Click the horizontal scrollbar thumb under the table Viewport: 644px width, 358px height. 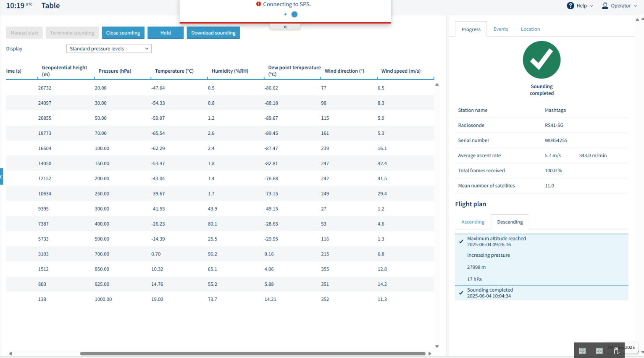pos(253,353)
